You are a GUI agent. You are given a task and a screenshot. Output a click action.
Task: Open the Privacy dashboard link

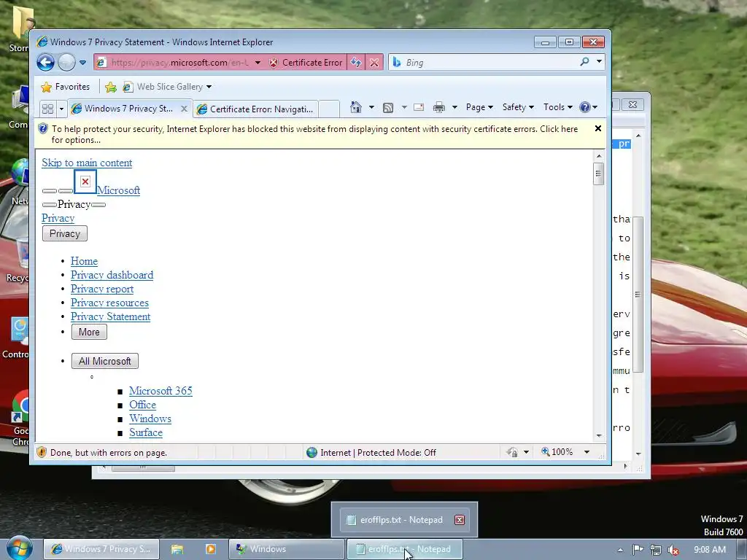pos(112,275)
